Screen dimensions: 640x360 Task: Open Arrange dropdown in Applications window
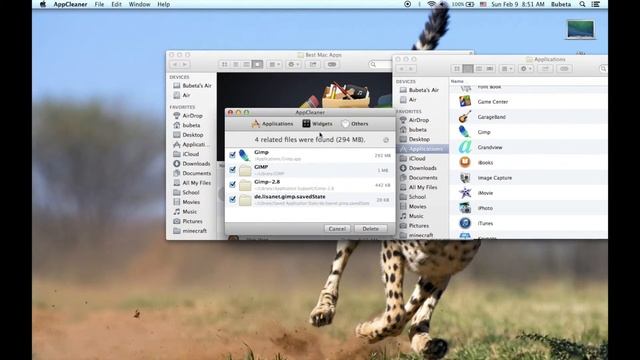tap(507, 69)
